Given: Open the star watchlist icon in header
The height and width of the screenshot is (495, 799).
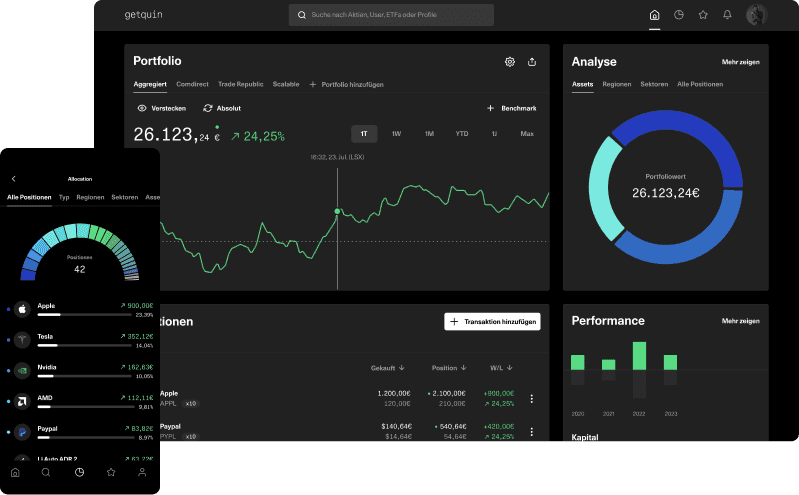Looking at the screenshot, I should coord(703,15).
